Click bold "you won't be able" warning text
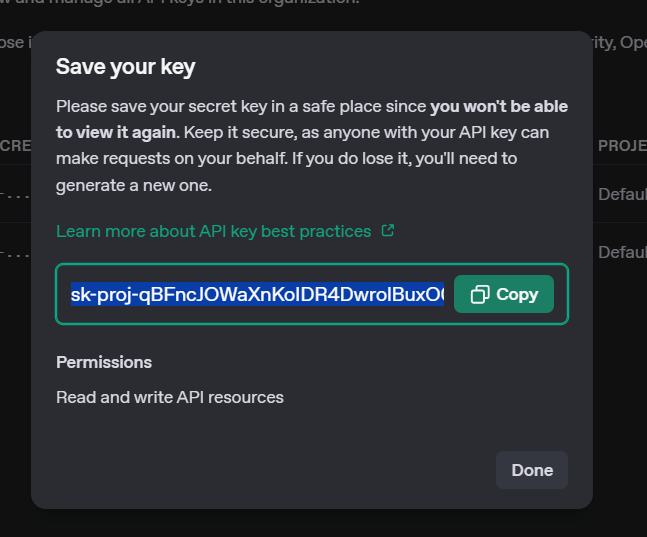 tap(499, 106)
